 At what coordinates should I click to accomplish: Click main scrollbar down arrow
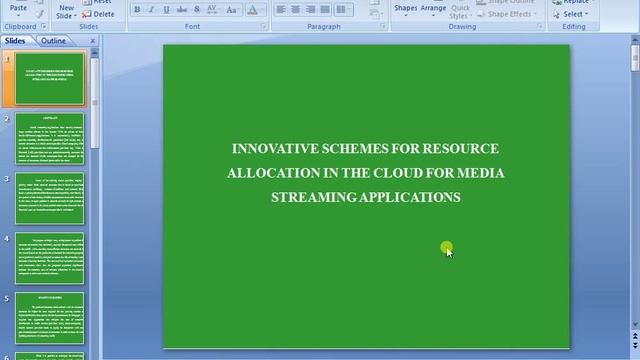(x=635, y=324)
